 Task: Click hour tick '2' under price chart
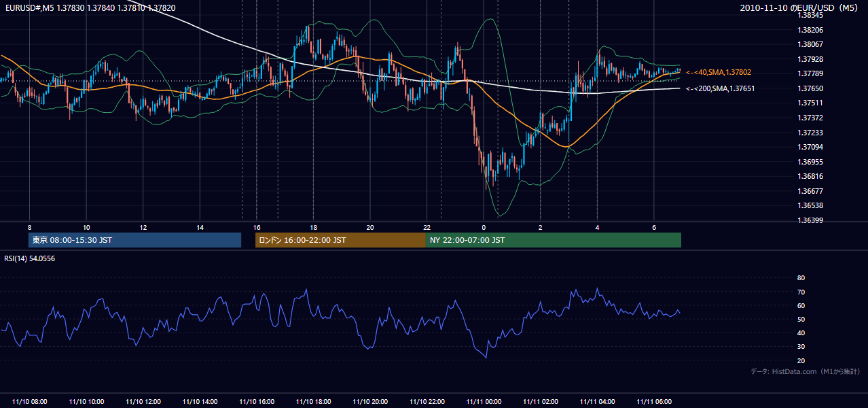tap(541, 227)
